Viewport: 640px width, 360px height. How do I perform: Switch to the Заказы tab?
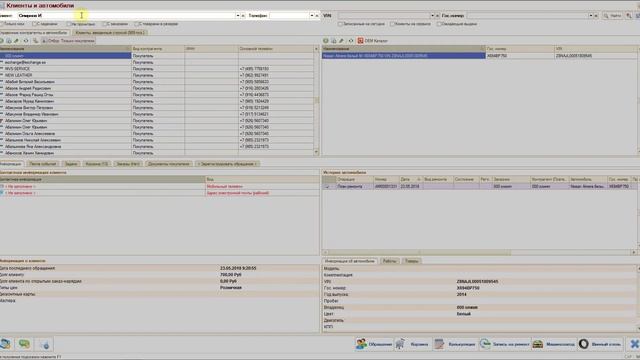pos(128,164)
